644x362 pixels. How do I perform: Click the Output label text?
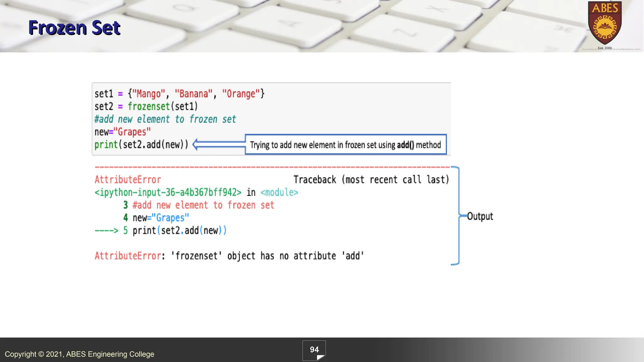[480, 216]
